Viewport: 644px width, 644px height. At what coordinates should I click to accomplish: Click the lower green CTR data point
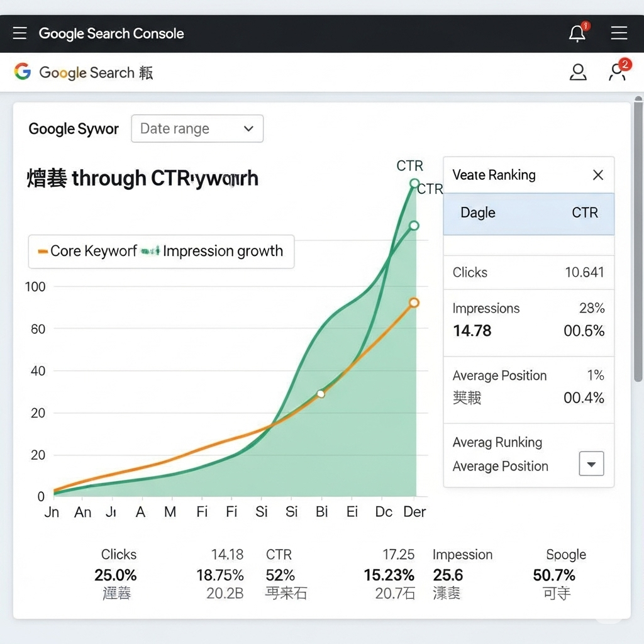click(414, 226)
